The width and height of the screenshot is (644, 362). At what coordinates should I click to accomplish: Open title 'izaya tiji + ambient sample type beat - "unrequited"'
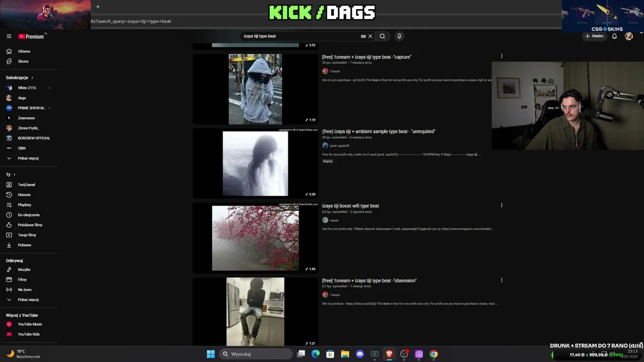379,131
